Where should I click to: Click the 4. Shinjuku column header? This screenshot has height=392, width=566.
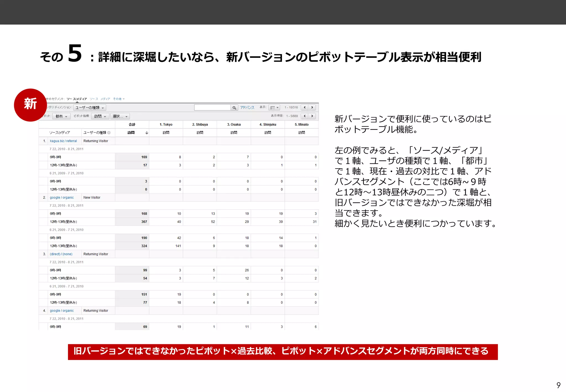pyautogui.click(x=268, y=125)
